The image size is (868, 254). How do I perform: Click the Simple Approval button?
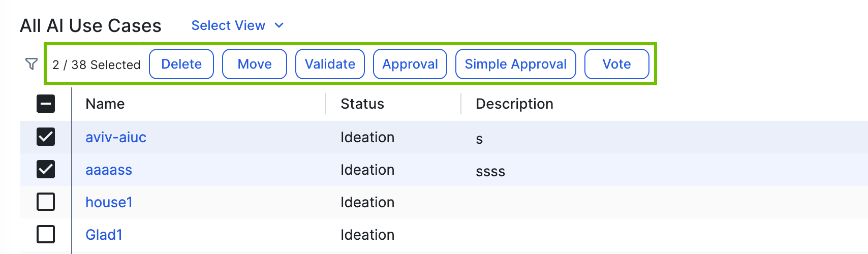(x=515, y=64)
